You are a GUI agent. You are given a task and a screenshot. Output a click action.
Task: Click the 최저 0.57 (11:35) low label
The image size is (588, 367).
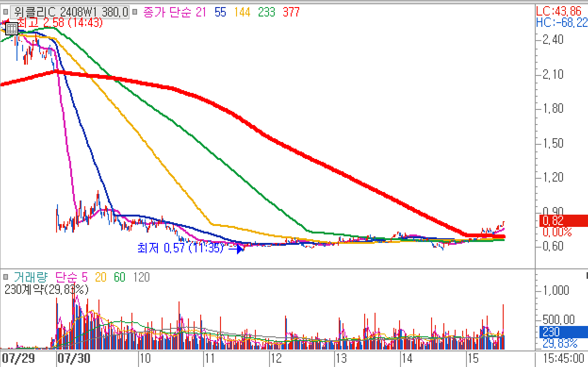tap(180, 248)
